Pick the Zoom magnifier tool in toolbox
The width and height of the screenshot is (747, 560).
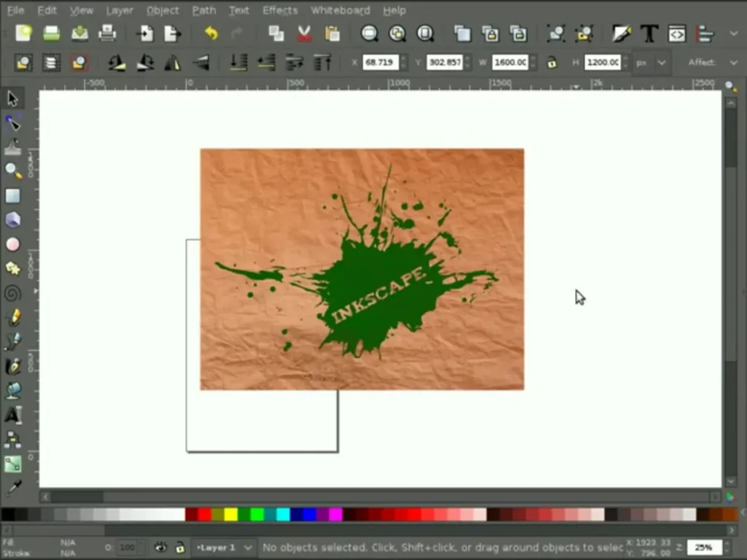12,171
